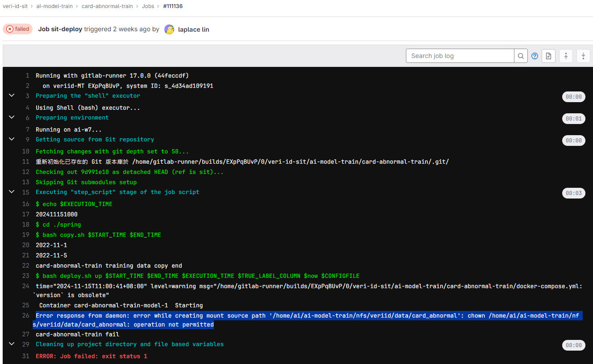Open the Jobs breadcrumb link
The width and height of the screenshot is (593, 364).
click(148, 6)
